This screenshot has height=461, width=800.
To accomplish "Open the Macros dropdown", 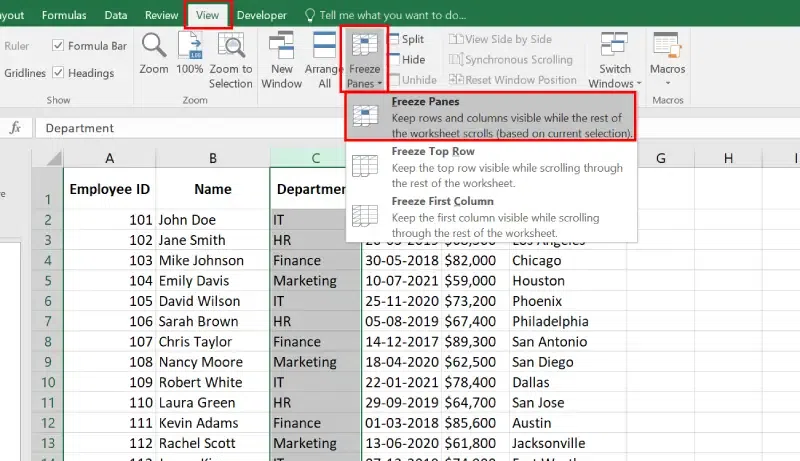I will pos(667,59).
